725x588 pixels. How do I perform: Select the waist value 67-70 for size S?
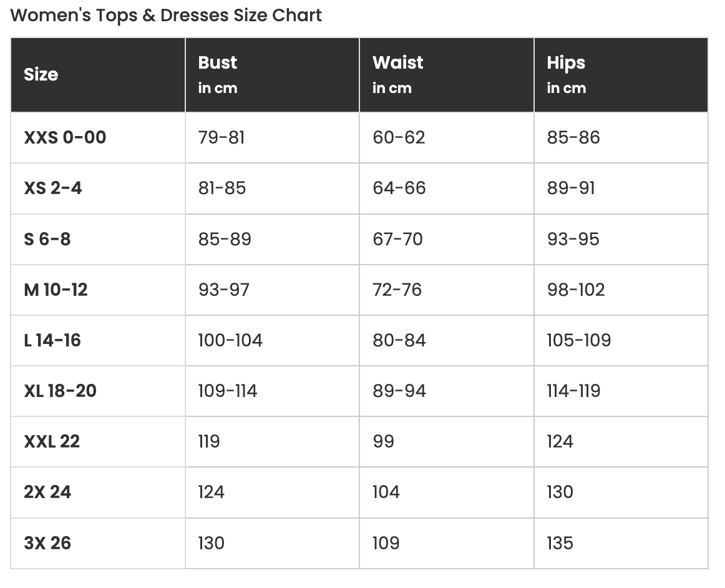point(397,239)
